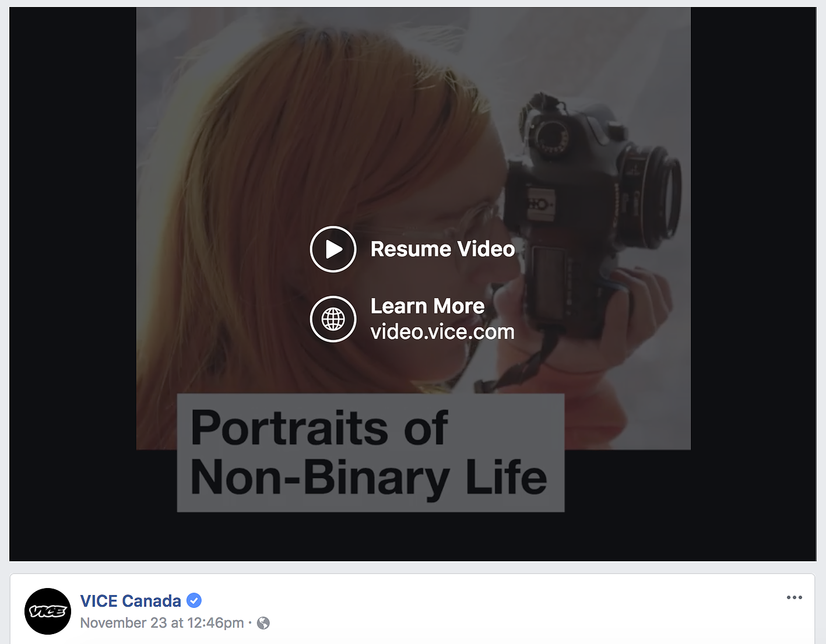
Task: Click the Resume Video text label
Action: point(442,249)
